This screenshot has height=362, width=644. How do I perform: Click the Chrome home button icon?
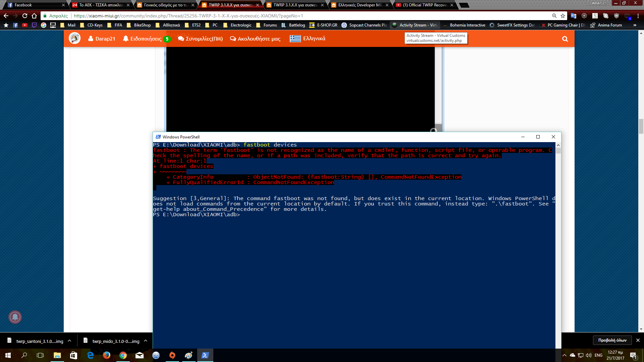(x=34, y=16)
